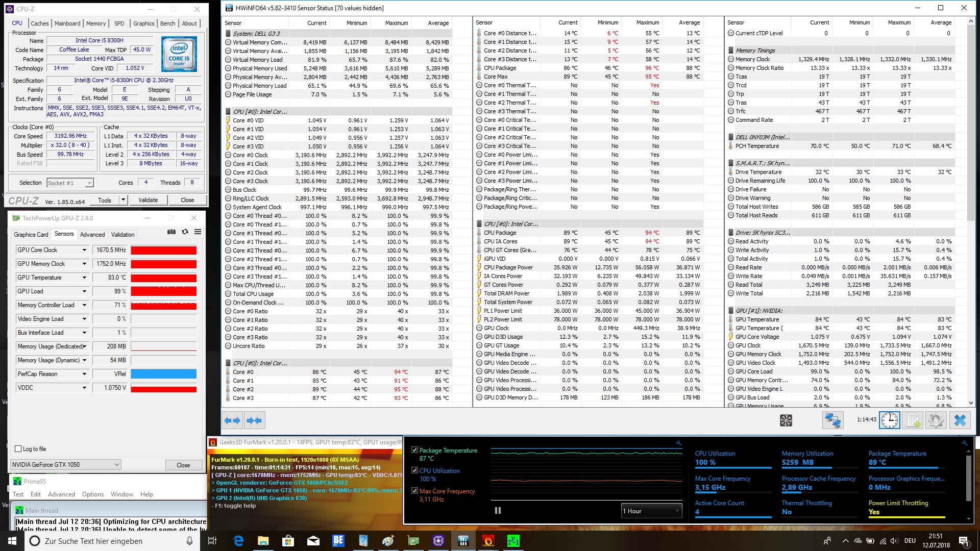Enable Log to file checkbox in GPU-Z

coord(18,449)
